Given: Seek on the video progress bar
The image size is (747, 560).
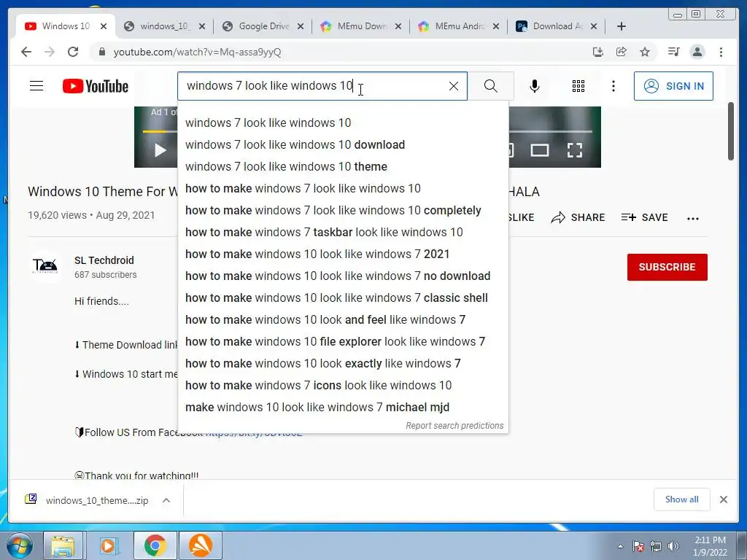Looking at the screenshot, I should [550, 131].
